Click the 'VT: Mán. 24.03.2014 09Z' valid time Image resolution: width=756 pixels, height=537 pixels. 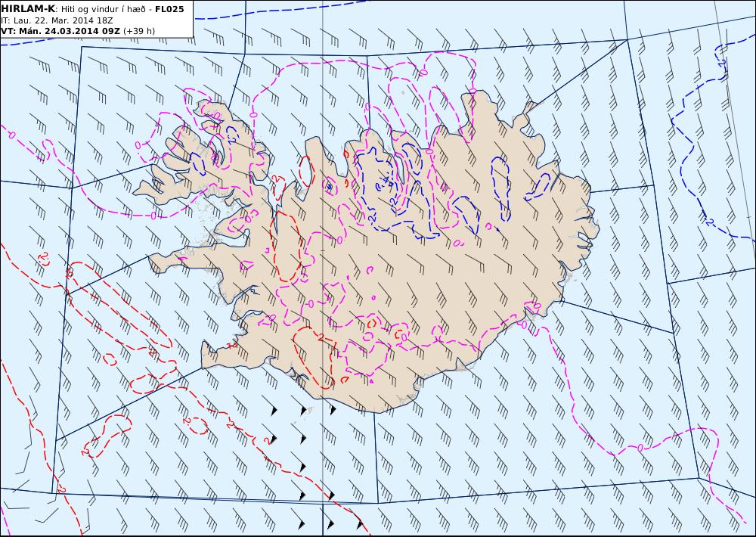click(x=60, y=31)
